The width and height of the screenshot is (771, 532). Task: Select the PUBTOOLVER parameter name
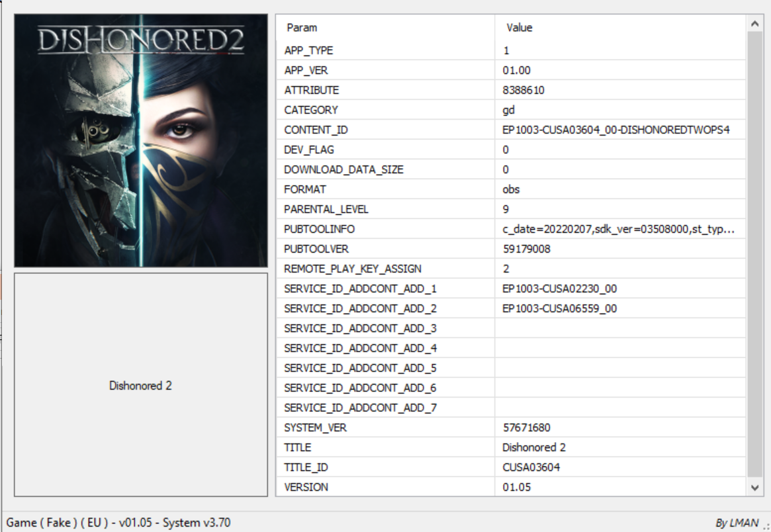(316, 249)
